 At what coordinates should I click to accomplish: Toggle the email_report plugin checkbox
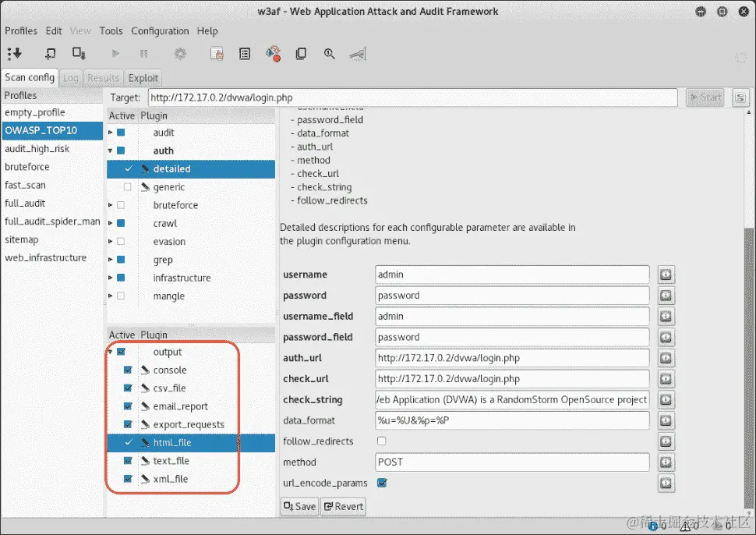(x=128, y=406)
